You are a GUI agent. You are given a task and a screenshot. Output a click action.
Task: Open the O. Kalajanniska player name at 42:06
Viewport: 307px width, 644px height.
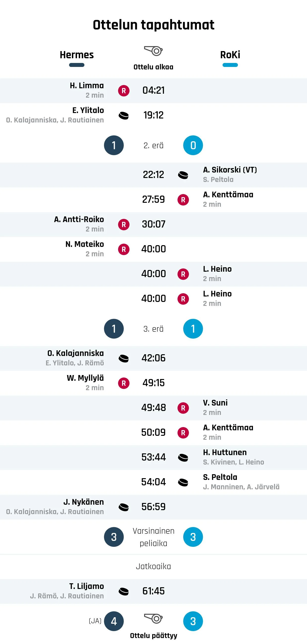(76, 353)
